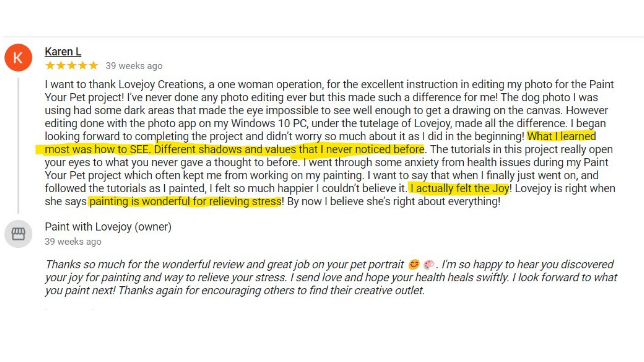Click the second gold rating star
The width and height of the screenshot is (644, 362).
[61, 65]
